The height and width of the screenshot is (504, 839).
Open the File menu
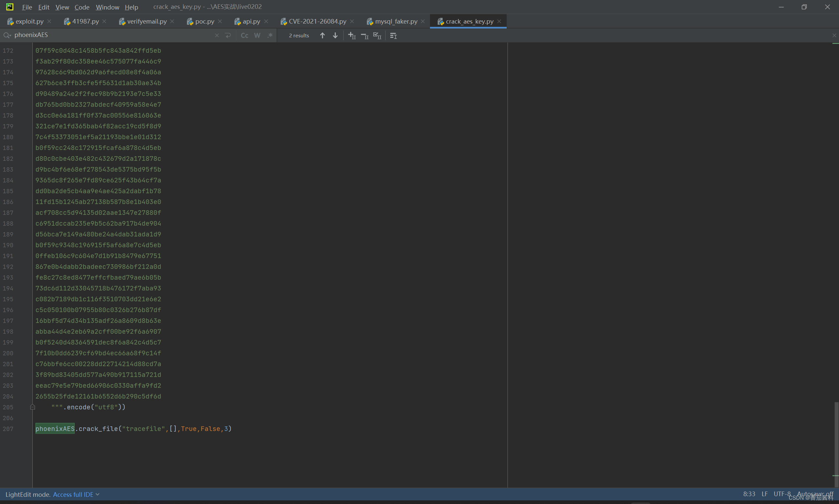tap(27, 7)
